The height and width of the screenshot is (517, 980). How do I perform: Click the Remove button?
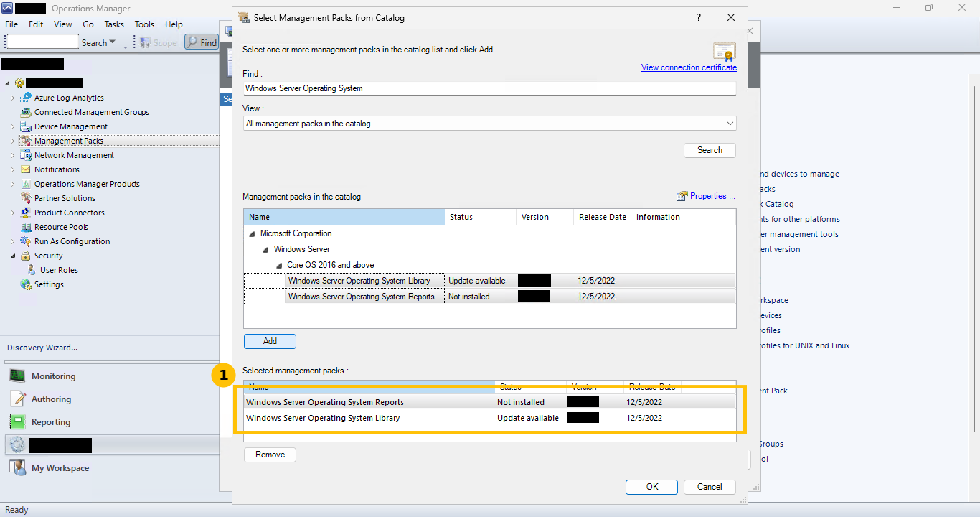[270, 455]
